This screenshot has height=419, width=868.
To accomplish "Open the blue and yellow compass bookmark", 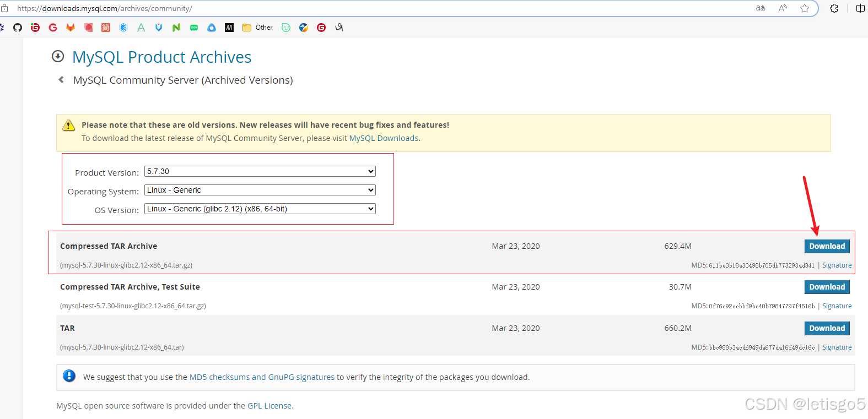I will (x=304, y=28).
